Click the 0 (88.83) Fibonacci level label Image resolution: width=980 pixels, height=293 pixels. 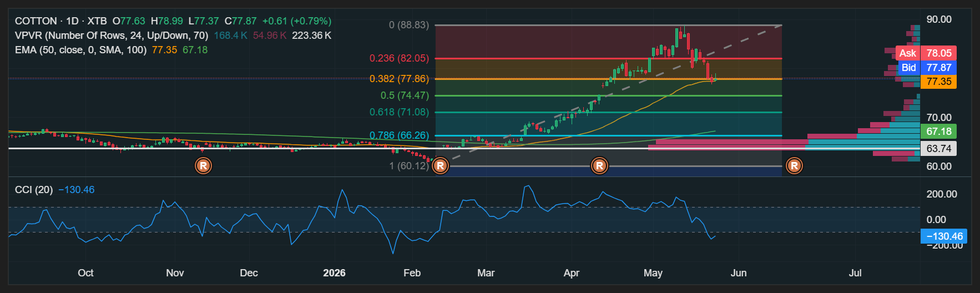(x=409, y=25)
